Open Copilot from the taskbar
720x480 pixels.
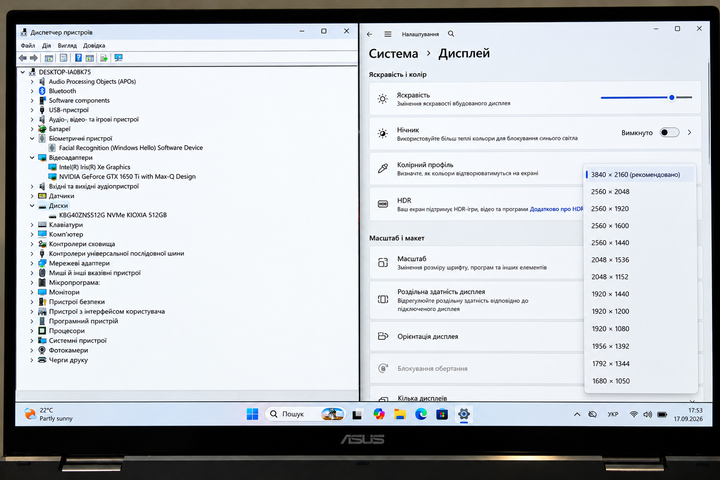[379, 414]
